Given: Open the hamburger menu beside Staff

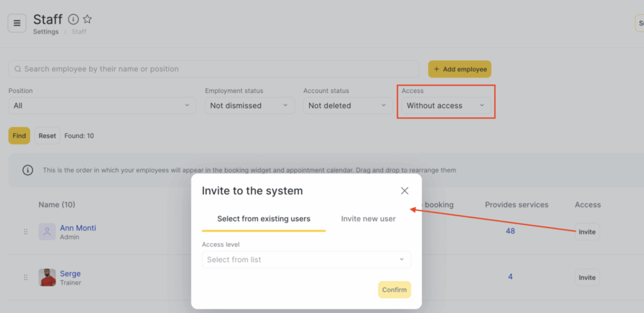Looking at the screenshot, I should coord(17,23).
